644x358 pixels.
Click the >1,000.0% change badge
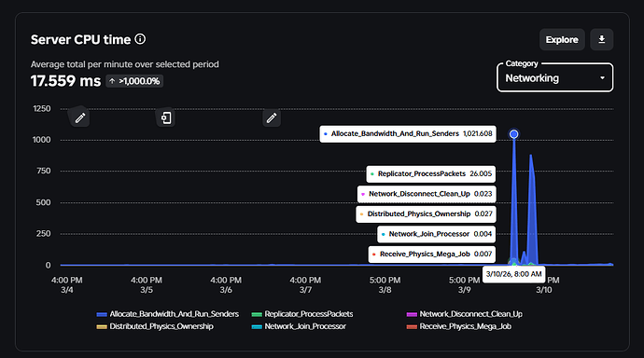click(134, 81)
